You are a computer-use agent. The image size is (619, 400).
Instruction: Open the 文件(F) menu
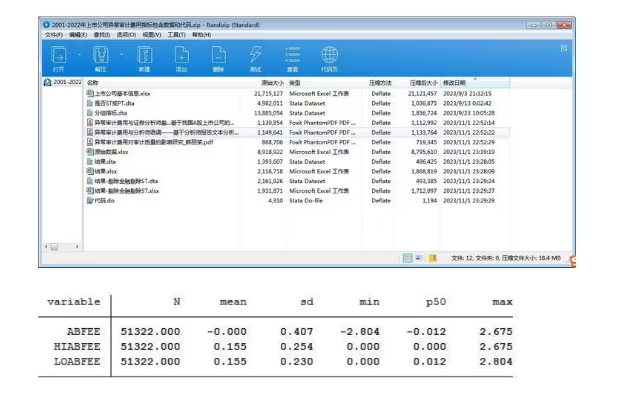(54, 35)
